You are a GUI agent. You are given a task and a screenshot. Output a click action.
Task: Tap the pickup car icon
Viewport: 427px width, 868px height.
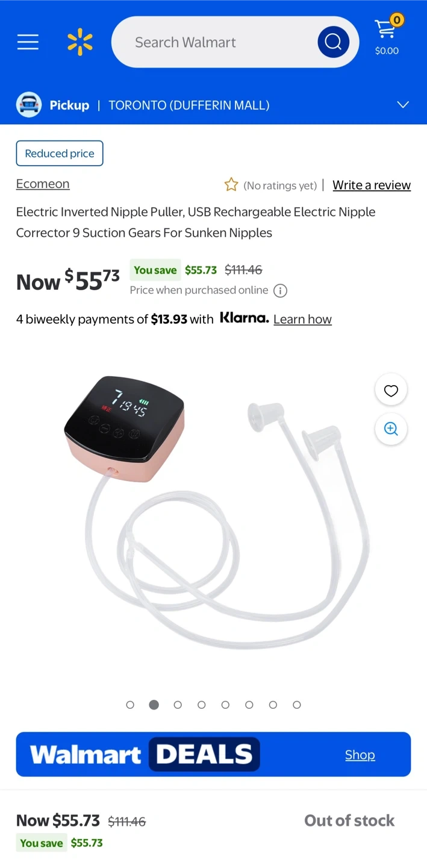[x=28, y=105]
